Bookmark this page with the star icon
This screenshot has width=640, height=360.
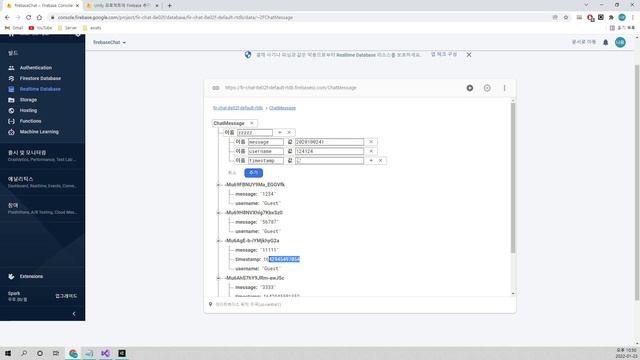coord(566,17)
